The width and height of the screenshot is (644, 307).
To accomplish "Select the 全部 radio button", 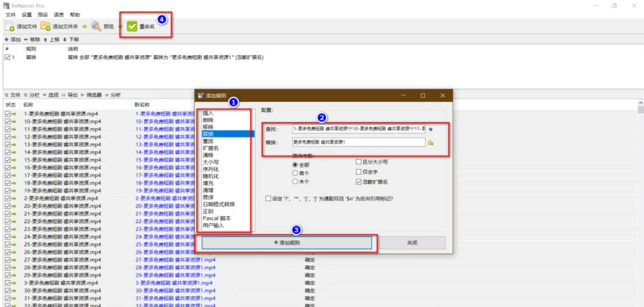I will (x=295, y=165).
